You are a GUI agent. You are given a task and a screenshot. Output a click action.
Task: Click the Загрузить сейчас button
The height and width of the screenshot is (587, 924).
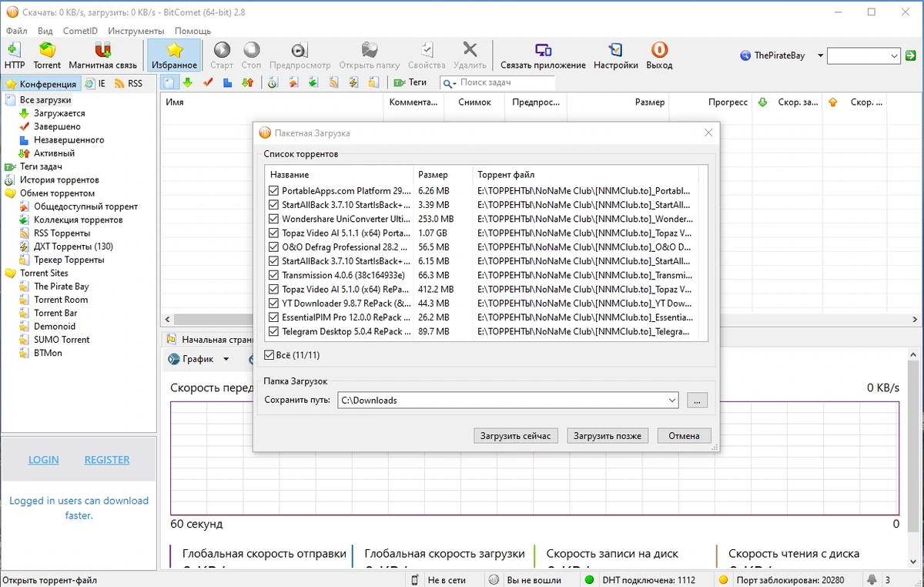[516, 436]
